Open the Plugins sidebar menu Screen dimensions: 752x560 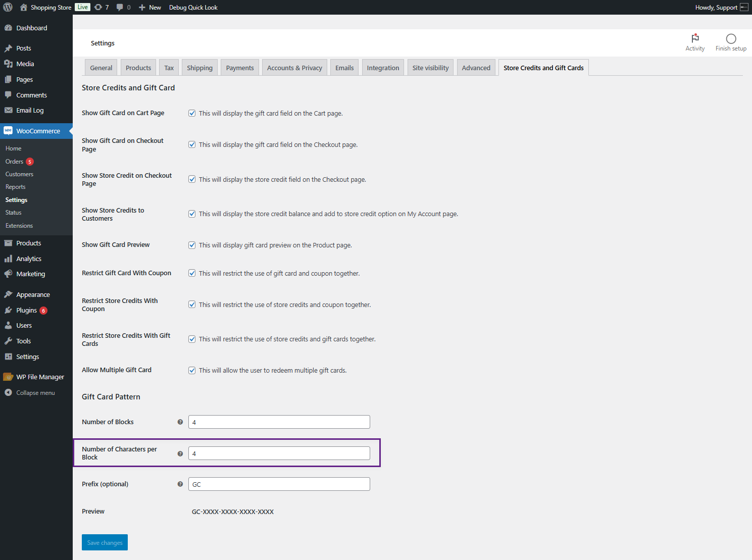tap(36, 310)
